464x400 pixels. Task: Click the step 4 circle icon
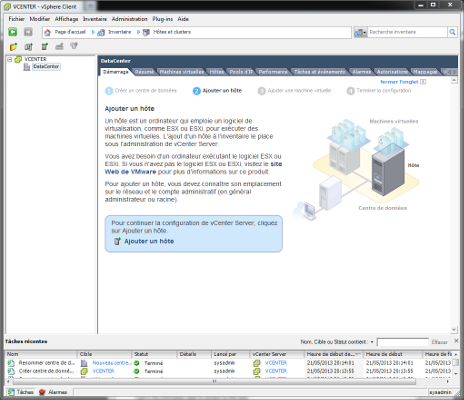[x=351, y=91]
